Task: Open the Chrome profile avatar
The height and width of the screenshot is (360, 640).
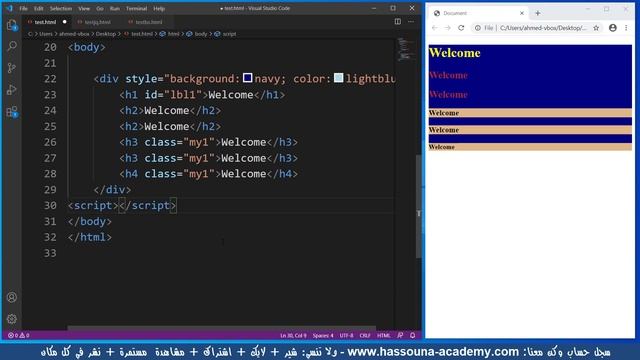Action: click(613, 28)
